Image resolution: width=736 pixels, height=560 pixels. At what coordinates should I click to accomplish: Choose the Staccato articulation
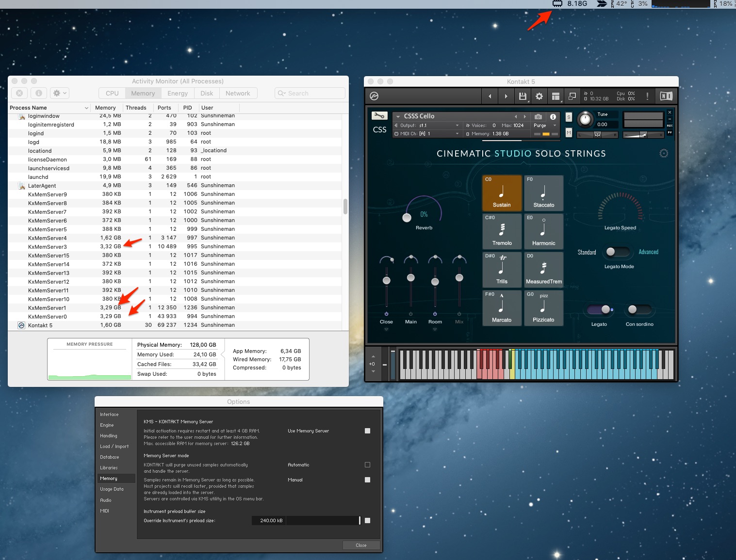point(543,193)
